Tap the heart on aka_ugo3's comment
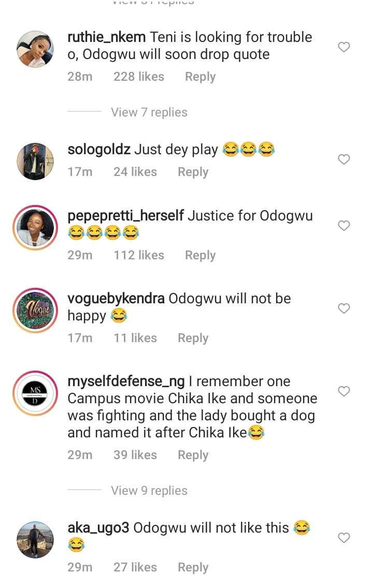 [x=344, y=538]
